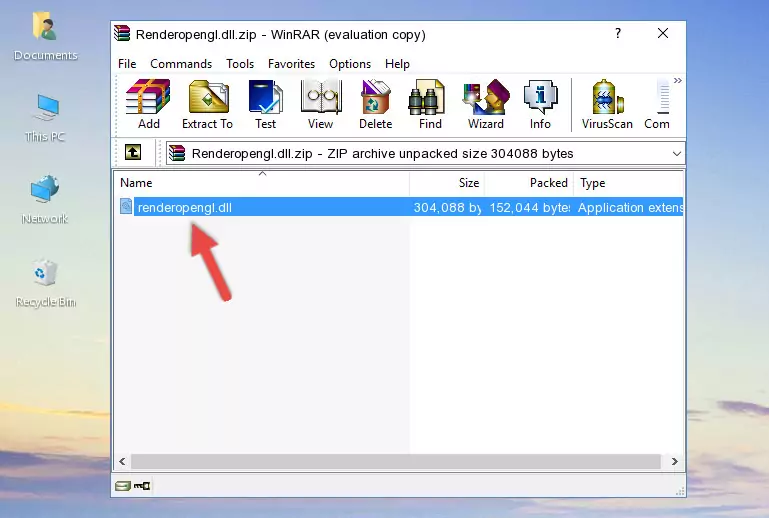The width and height of the screenshot is (769, 518).
Task: Click the horizontal scrollbar left arrow
Action: 123,461
